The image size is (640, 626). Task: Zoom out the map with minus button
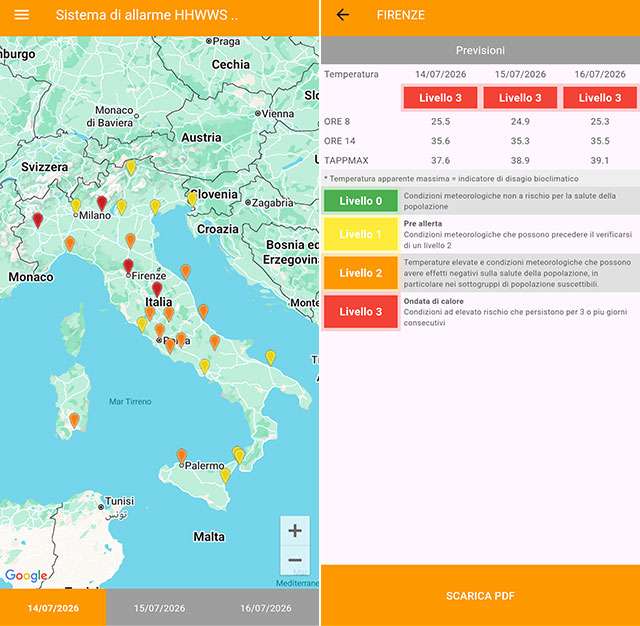tap(295, 560)
